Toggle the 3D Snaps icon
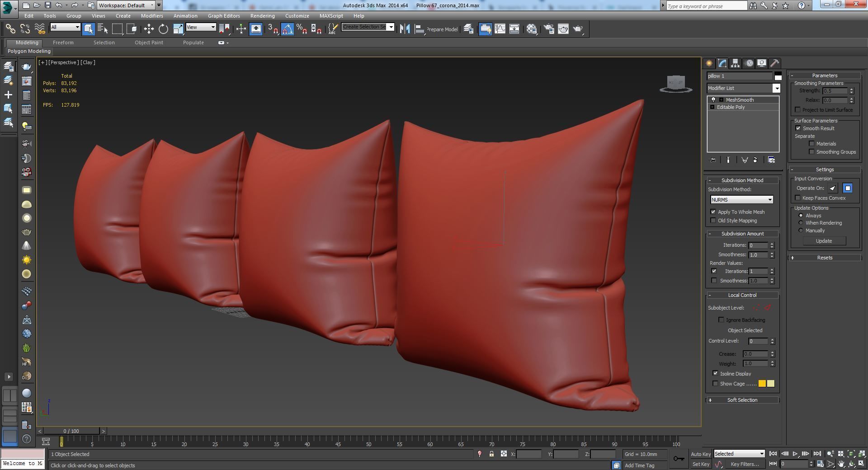The width and height of the screenshot is (868, 470). 273,29
